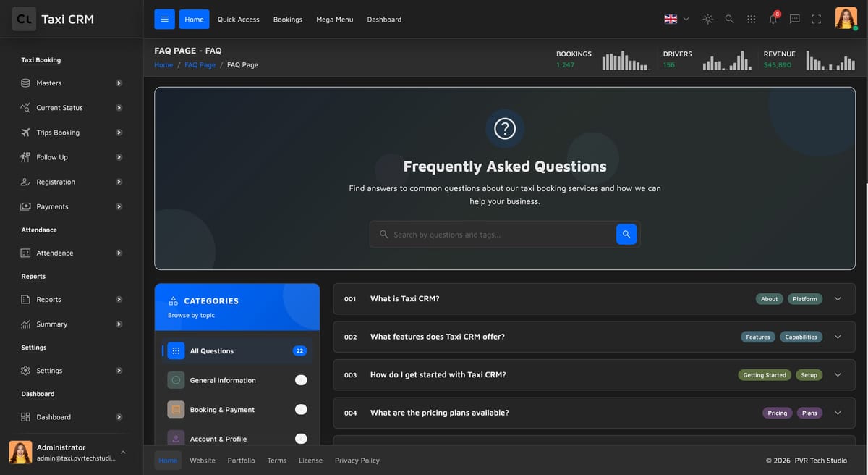The width and height of the screenshot is (868, 475).
Task: Click the FAQ Page breadcrumb link
Action: tap(200, 64)
